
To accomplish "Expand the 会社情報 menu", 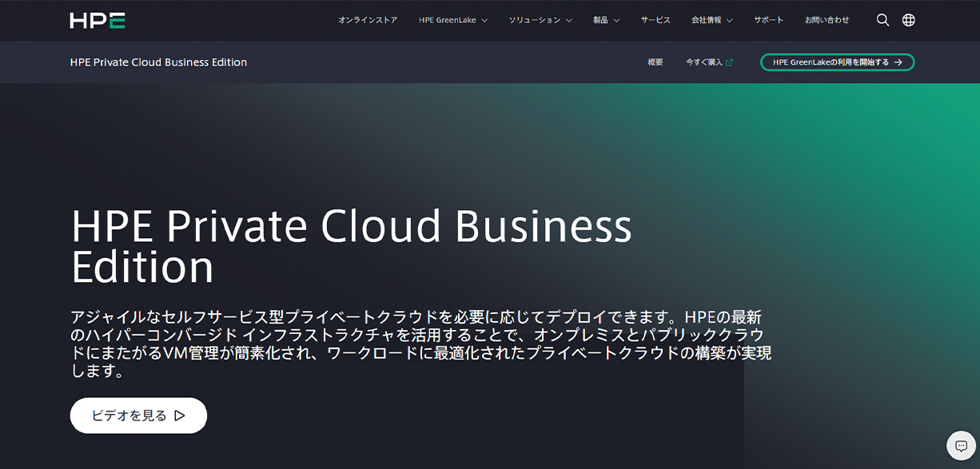I will tap(711, 21).
